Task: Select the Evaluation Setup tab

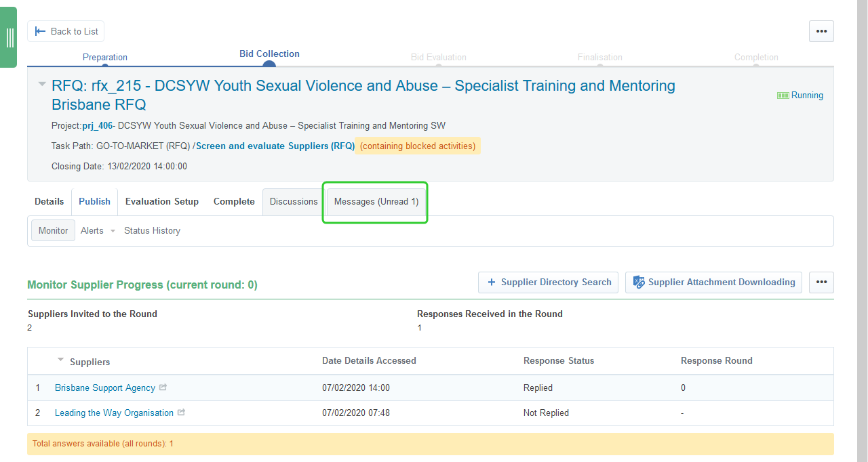Action: [x=162, y=202]
